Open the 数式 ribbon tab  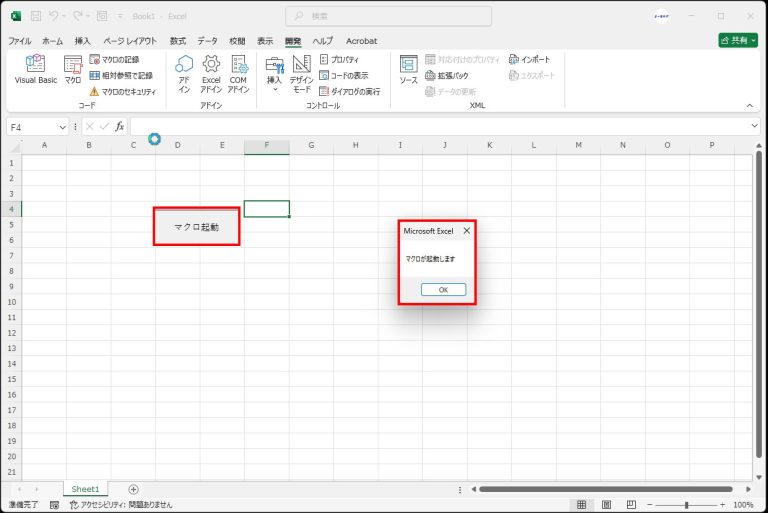177,41
